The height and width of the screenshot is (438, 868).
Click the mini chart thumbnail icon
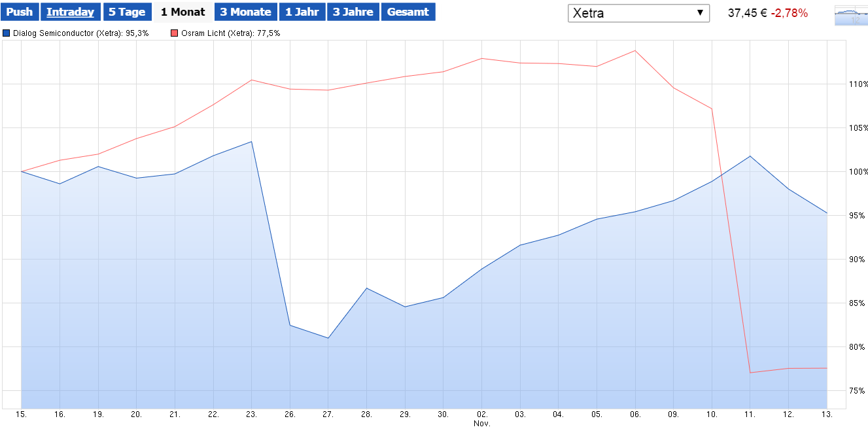click(850, 16)
